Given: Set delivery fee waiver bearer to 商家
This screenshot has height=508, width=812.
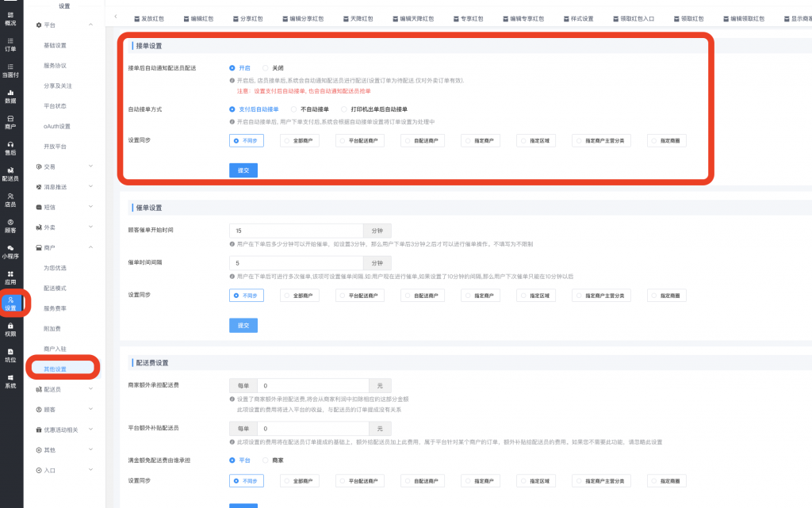Looking at the screenshot, I should (266, 460).
